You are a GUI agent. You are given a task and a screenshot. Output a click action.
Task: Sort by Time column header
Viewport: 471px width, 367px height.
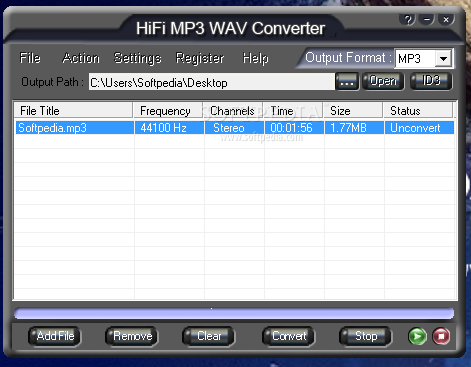click(x=293, y=111)
